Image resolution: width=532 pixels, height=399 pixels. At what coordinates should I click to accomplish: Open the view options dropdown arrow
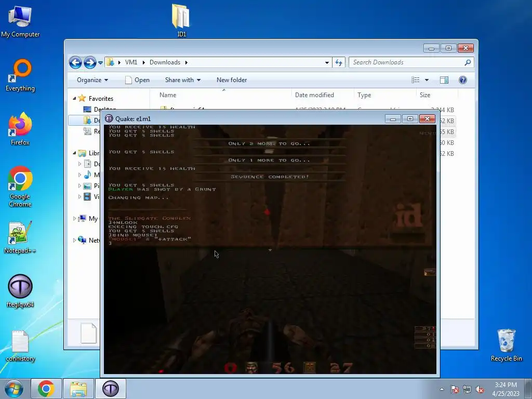tap(427, 80)
